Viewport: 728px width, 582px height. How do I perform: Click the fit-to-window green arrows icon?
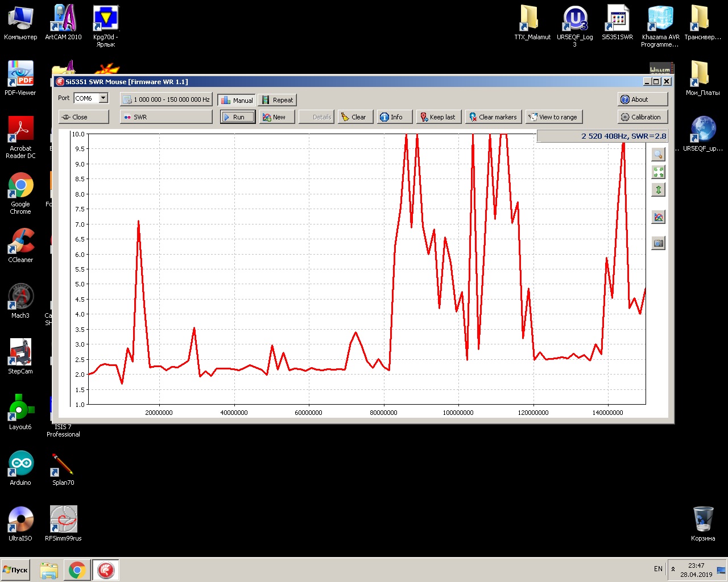point(658,172)
